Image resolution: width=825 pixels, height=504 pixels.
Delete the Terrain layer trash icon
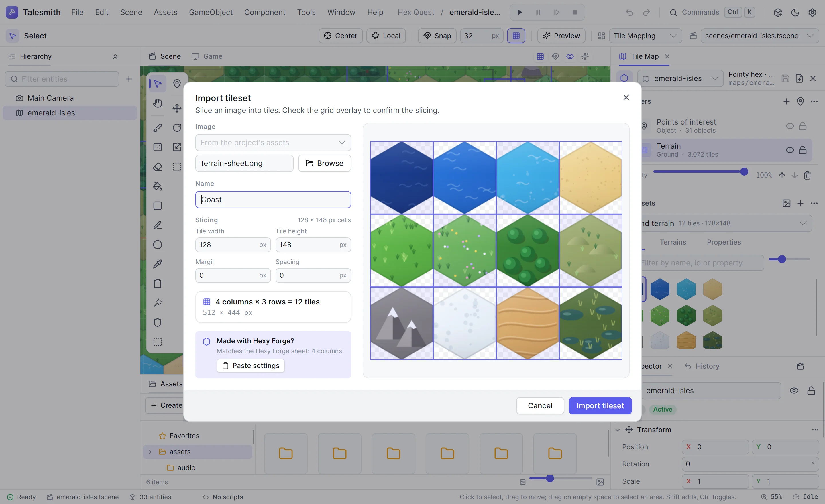(x=807, y=175)
